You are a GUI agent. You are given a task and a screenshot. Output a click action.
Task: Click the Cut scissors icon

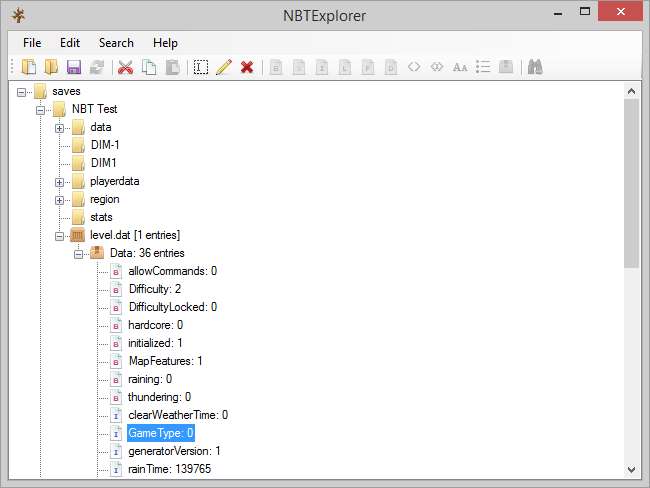(126, 67)
